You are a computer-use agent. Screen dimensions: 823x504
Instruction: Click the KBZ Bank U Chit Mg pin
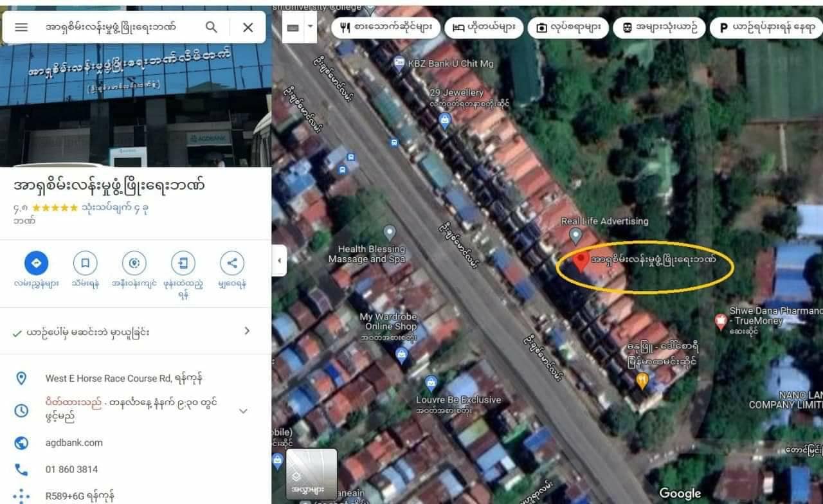pos(399,63)
